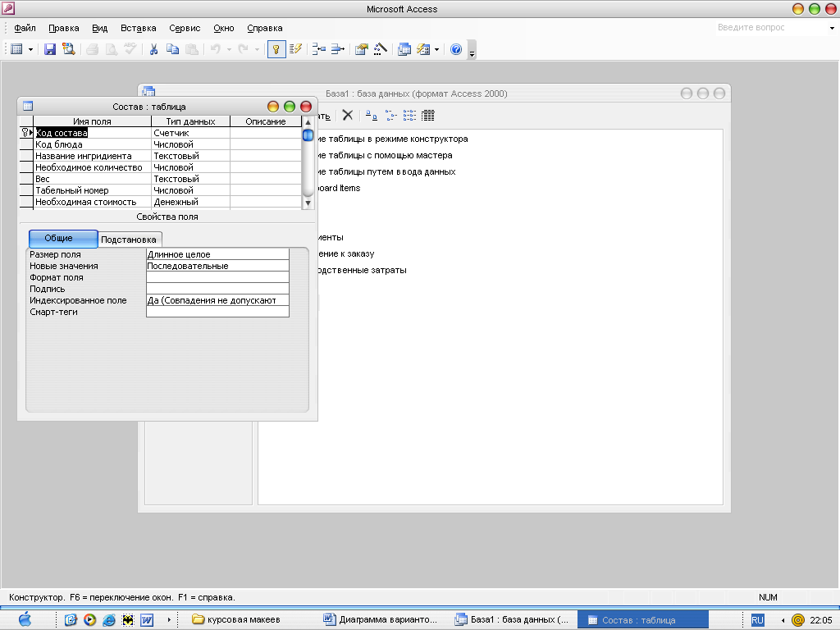The height and width of the screenshot is (630, 840).
Task: Expand quick launch overflow arrow
Action: point(169,620)
